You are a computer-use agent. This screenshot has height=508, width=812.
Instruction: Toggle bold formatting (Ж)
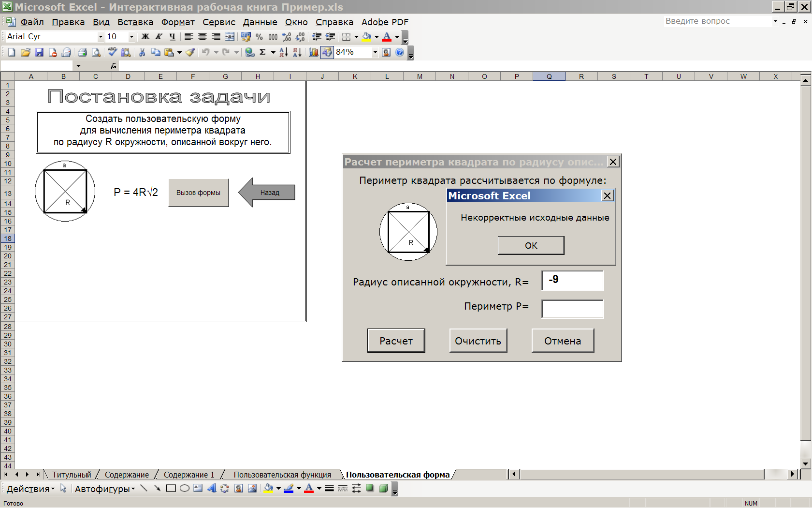[145, 37]
